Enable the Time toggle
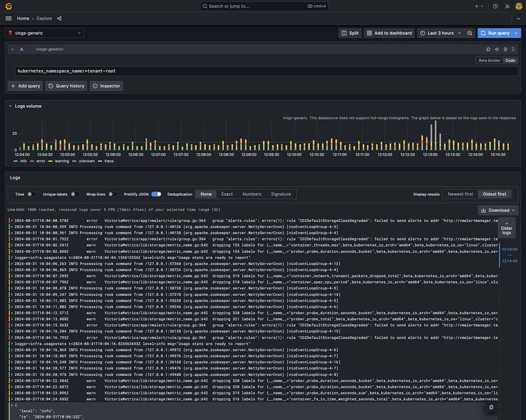The image size is (526, 420). coord(33,194)
